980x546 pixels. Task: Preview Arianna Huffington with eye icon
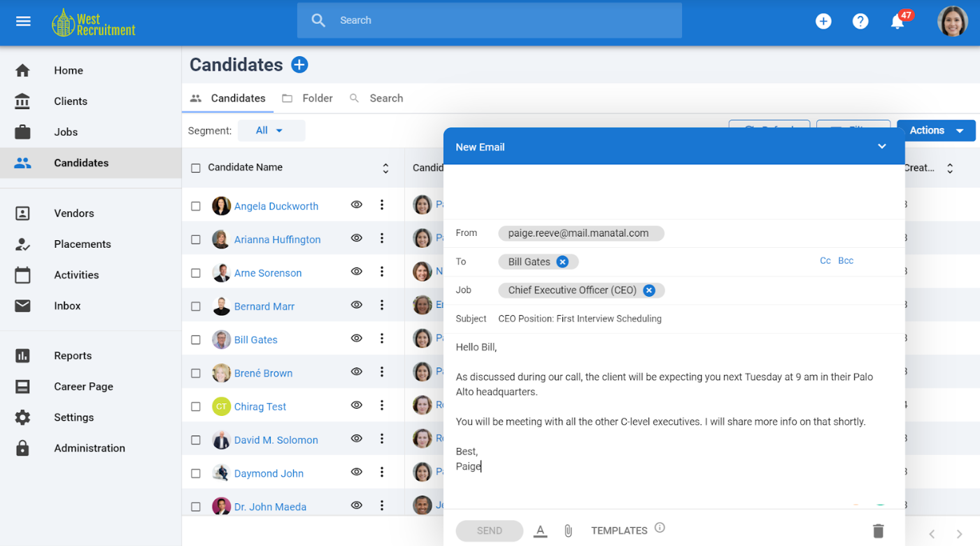pyautogui.click(x=357, y=238)
